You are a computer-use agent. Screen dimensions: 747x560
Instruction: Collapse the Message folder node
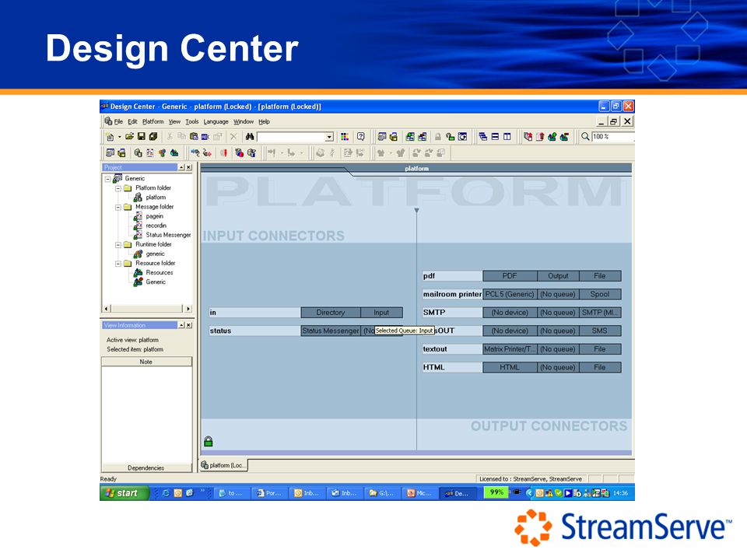118,208
